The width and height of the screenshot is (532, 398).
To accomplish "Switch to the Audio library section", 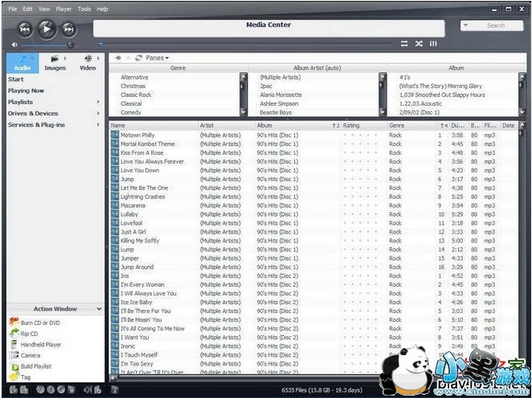I will click(x=22, y=63).
